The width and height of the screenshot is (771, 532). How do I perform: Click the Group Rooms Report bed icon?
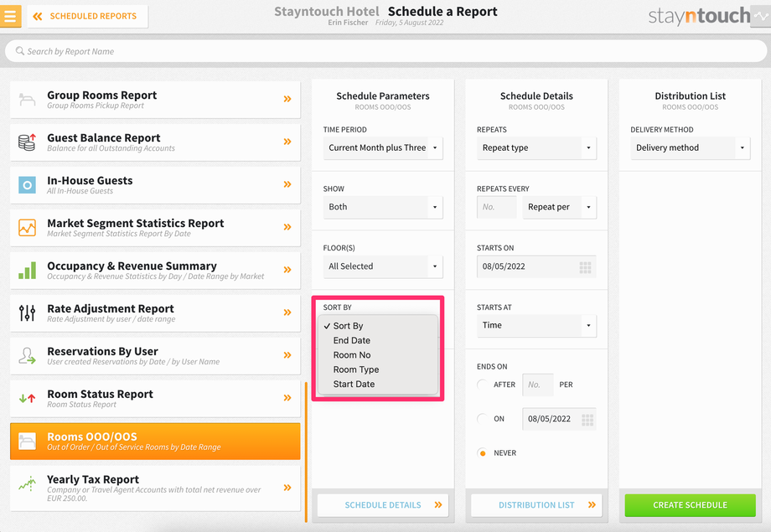coord(27,100)
